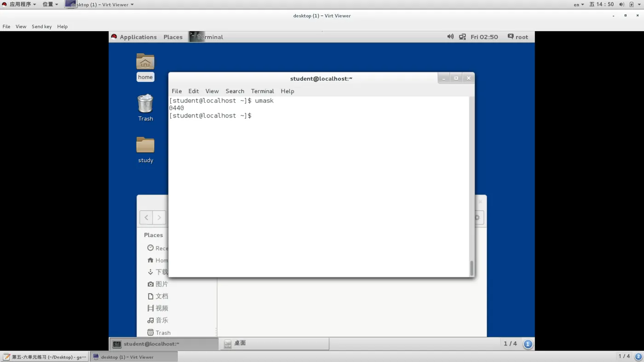The width and height of the screenshot is (644, 362).
Task: Go back in the file manager window
Action: tap(146, 217)
